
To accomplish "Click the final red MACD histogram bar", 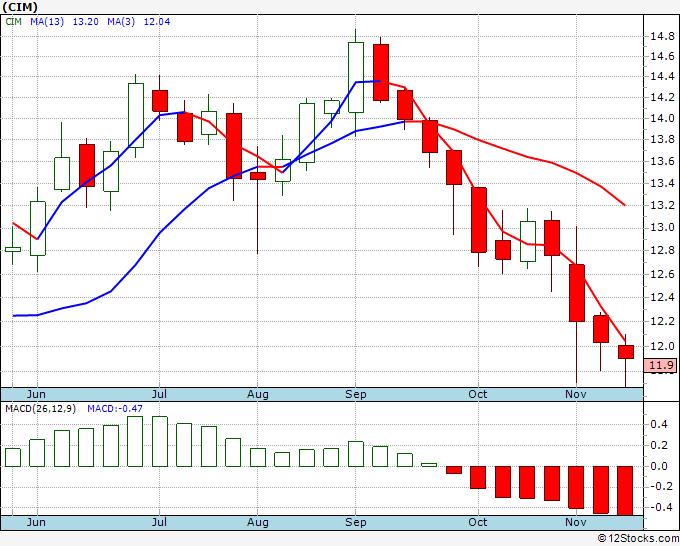I will pos(625,491).
